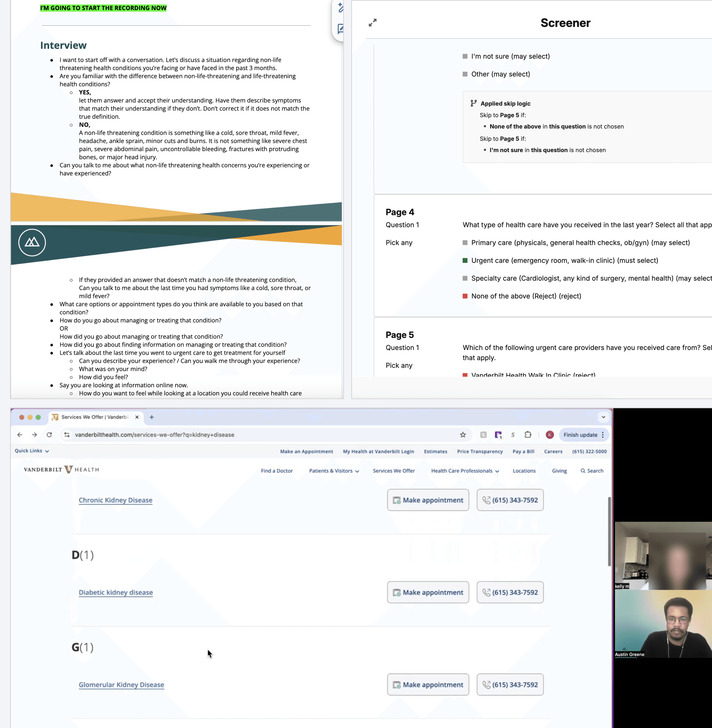Bookmark this page with star icon

coord(463,434)
